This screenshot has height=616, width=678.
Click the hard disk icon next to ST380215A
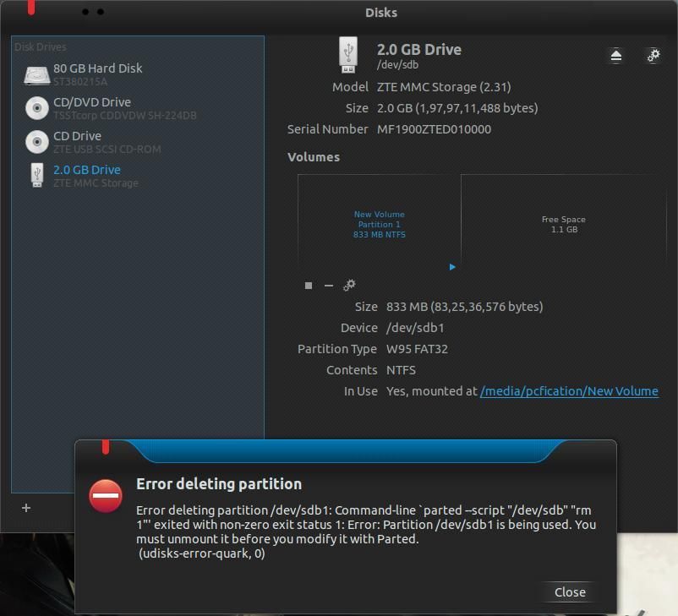36,74
